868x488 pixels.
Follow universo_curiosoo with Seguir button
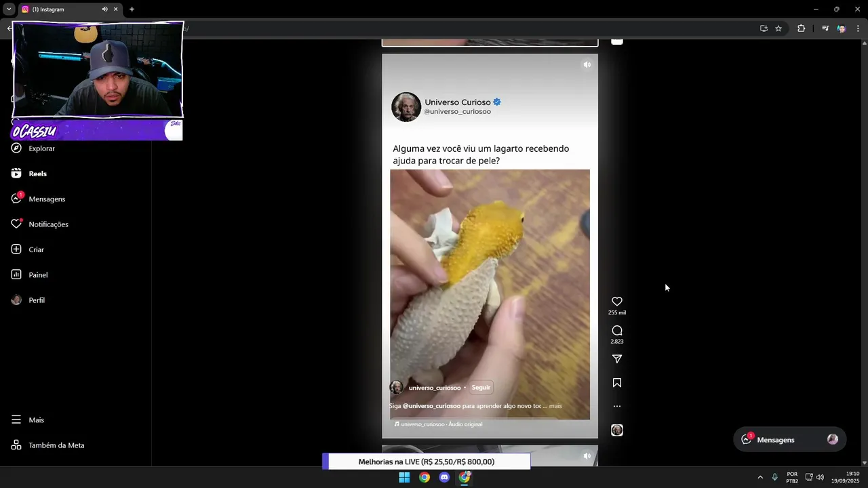click(x=481, y=388)
